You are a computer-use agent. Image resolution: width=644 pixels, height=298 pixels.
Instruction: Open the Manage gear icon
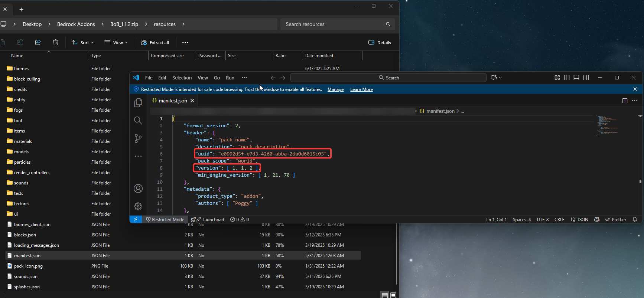tap(138, 206)
